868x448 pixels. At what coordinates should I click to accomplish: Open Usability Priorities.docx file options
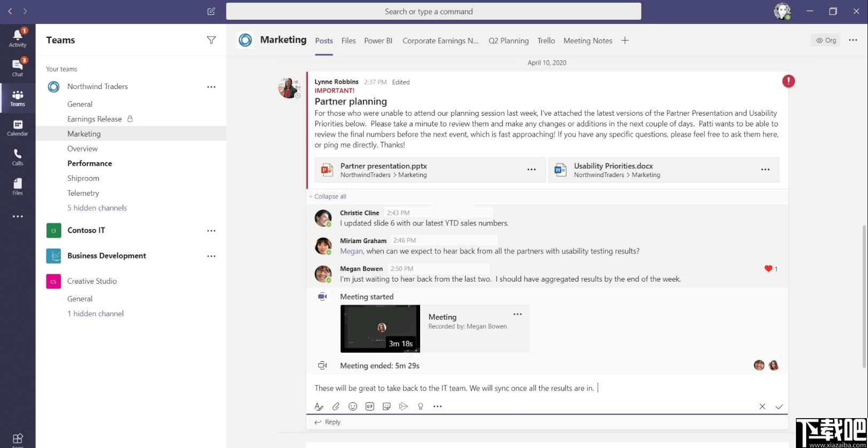(x=766, y=170)
